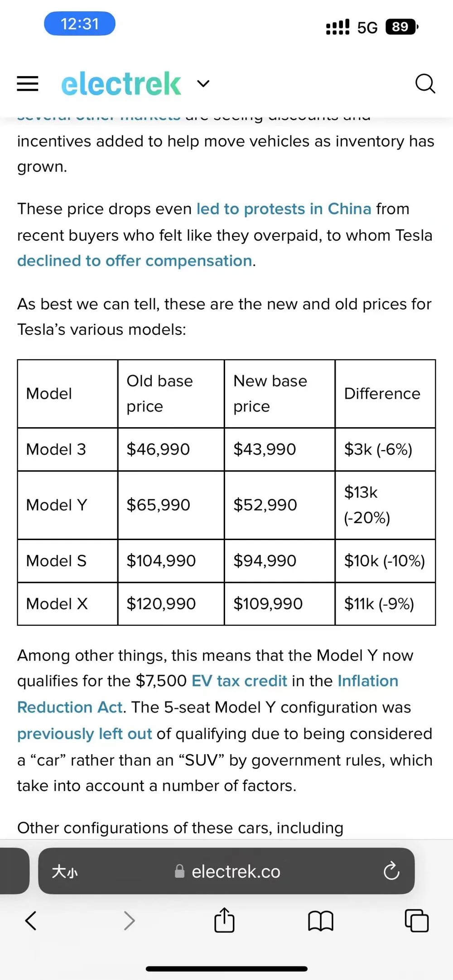Tap the Model Y new price cell
This screenshot has height=980, width=453.
[280, 505]
